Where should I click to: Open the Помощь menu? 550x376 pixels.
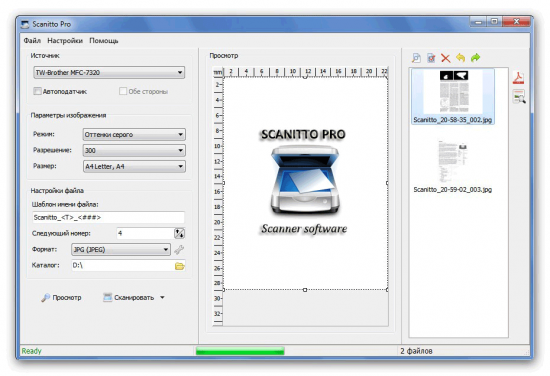[104, 41]
